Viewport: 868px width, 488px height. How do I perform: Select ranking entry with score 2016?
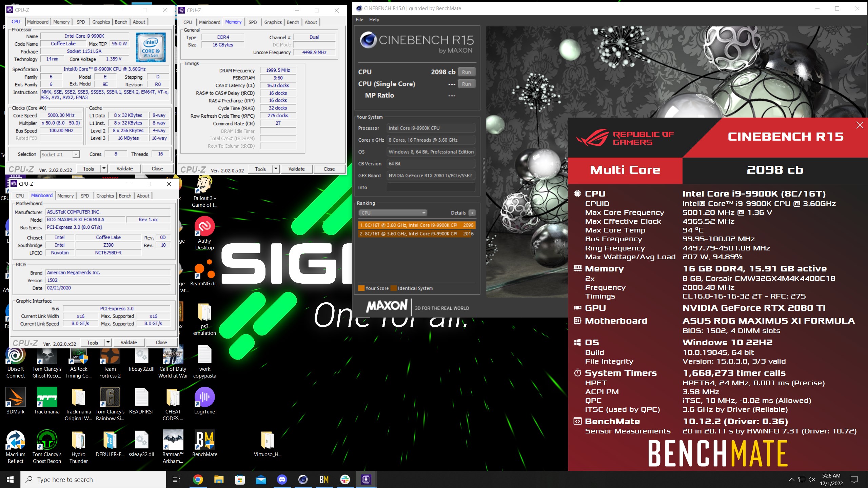click(417, 233)
